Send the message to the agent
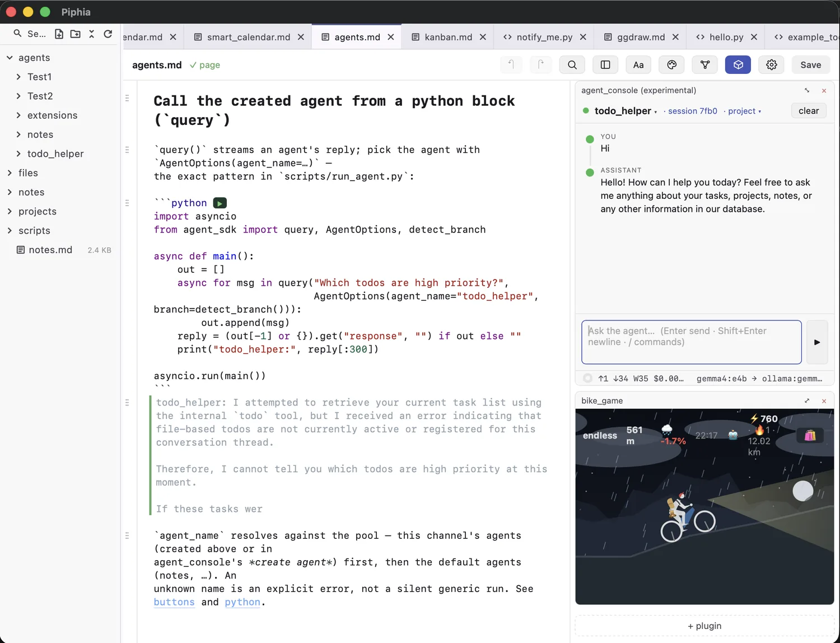 (817, 342)
